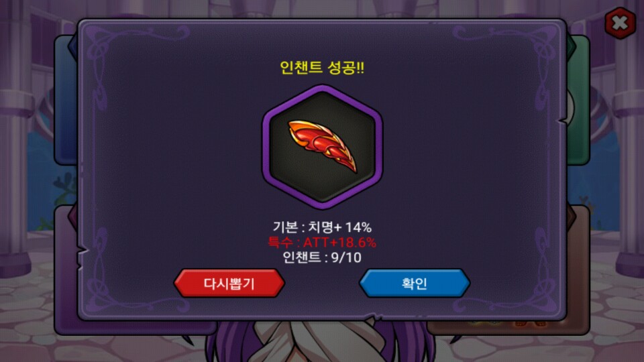644x362 pixels.
Task: Click the cobblestone floor in the bottom-right background
Action: (x=616, y=324)
